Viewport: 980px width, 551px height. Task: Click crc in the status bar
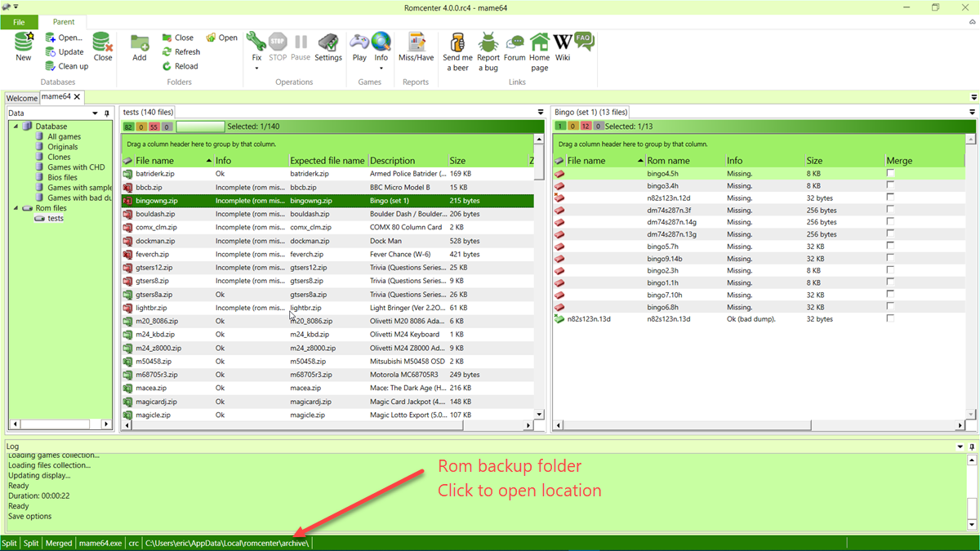pos(134,543)
